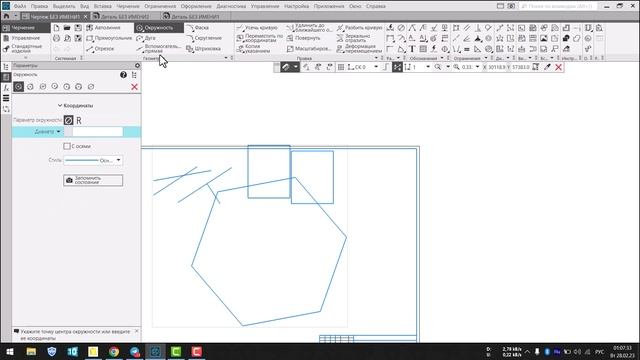Select the text tool 'T' in Обозначения
The width and height of the screenshot is (640, 360).
(412, 49)
